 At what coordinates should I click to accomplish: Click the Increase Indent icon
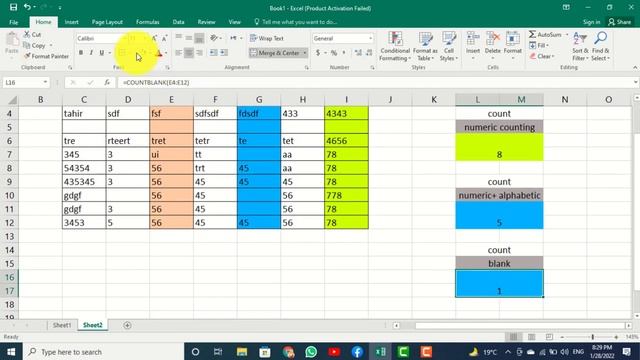[x=224, y=53]
